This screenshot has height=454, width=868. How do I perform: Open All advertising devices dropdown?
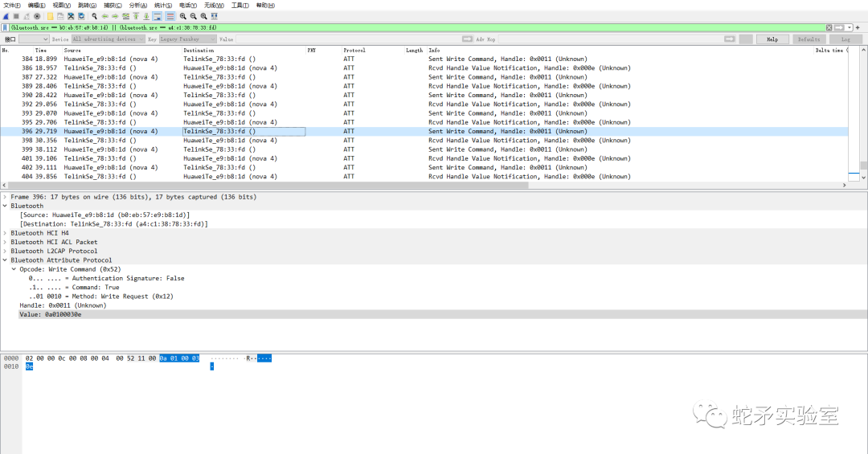[x=108, y=39]
